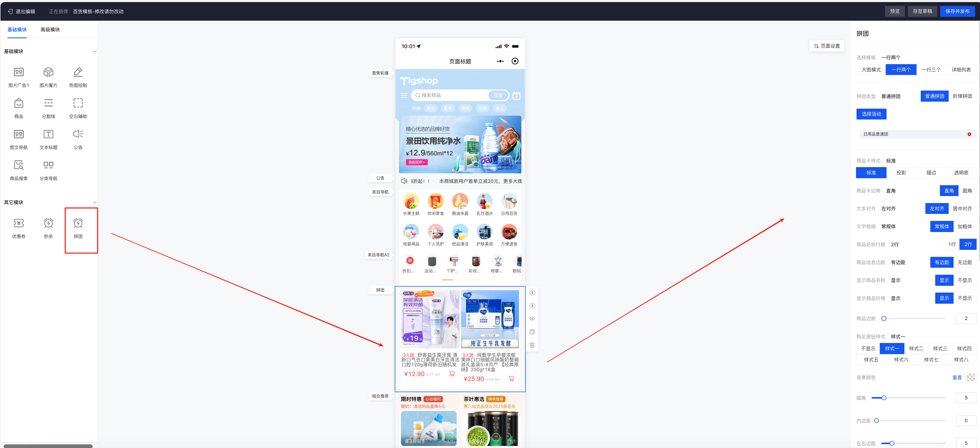Add the 优惠券 coupon module
Screen dimensions: 980x448
click(x=19, y=227)
